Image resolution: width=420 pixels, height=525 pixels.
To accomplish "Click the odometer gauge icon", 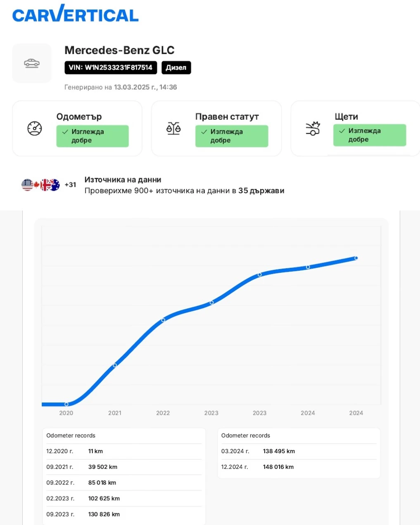I will [35, 129].
